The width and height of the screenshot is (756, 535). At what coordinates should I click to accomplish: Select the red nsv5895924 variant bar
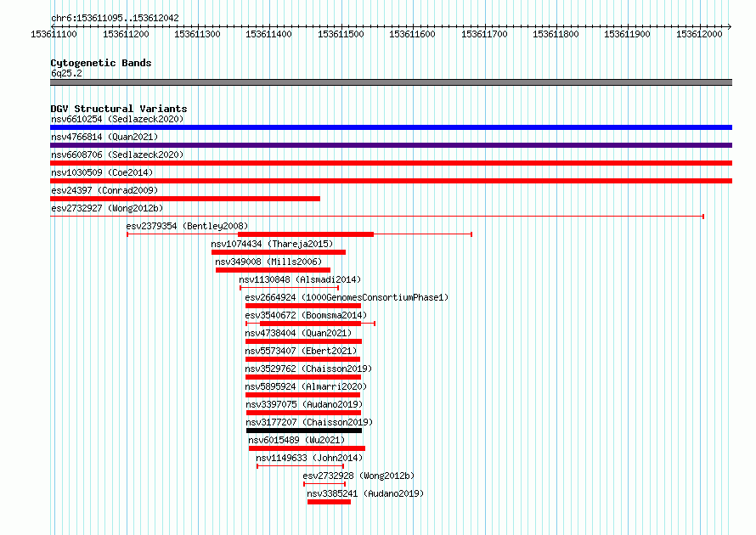click(302, 395)
